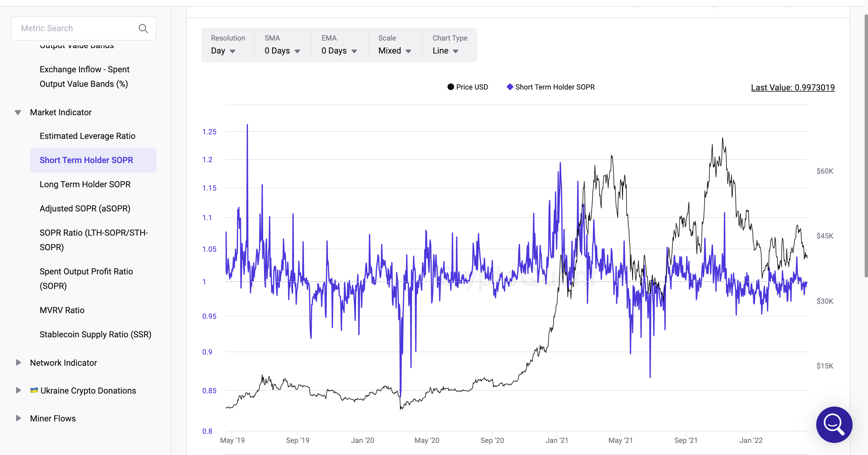
Task: Select MVRV Ratio metric
Action: 62,310
